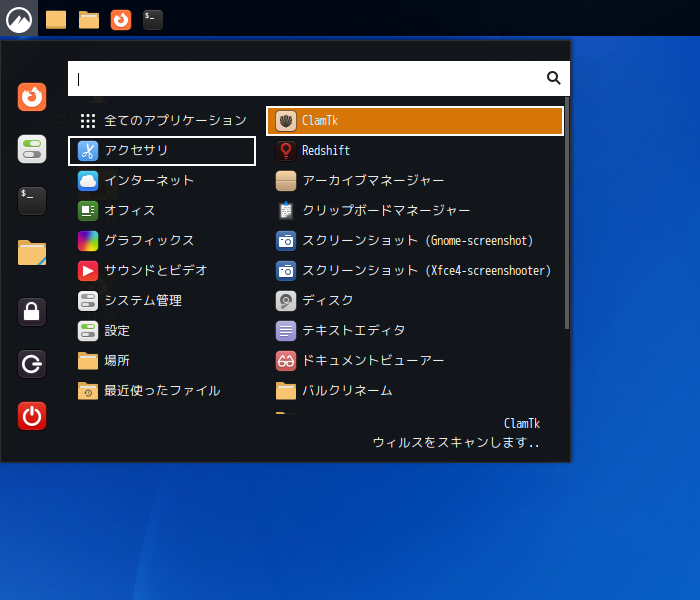Click the clipboard manager icon
Image resolution: width=700 pixels, height=600 pixels.
(286, 211)
